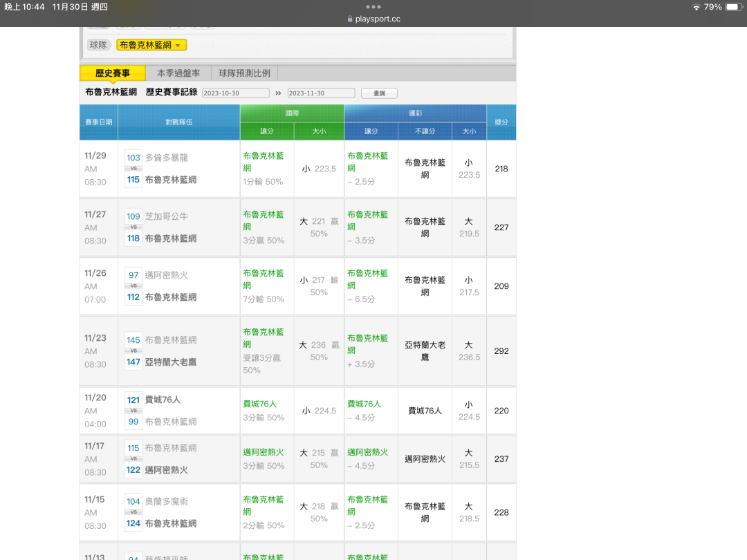Click score 118 in the 11/27 row
747x560 pixels.
133,239
